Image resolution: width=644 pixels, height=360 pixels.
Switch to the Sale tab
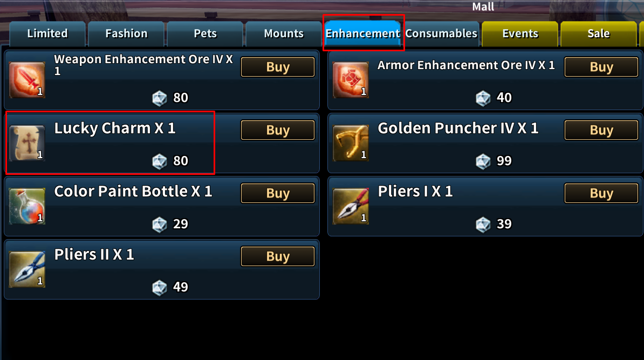point(598,33)
